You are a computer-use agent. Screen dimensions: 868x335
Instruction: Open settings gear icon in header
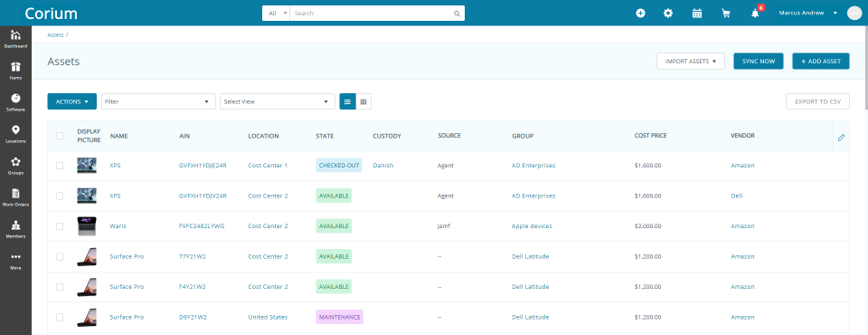click(668, 14)
